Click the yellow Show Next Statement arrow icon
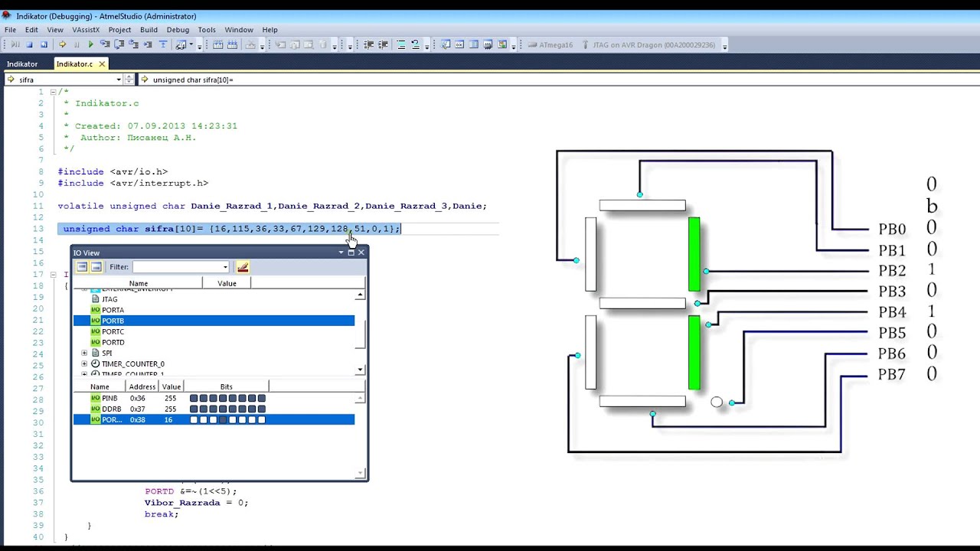This screenshot has width=980, height=551. (x=62, y=44)
